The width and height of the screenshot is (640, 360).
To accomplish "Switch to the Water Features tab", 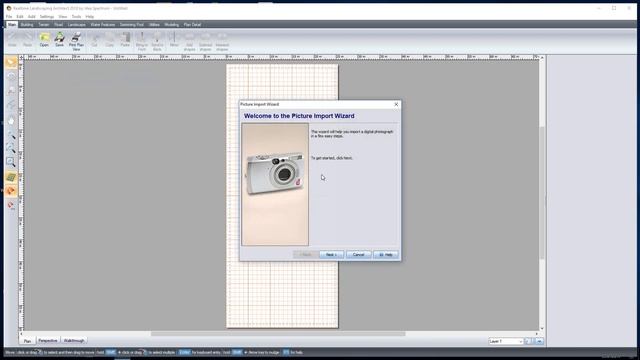I will click(x=102, y=25).
